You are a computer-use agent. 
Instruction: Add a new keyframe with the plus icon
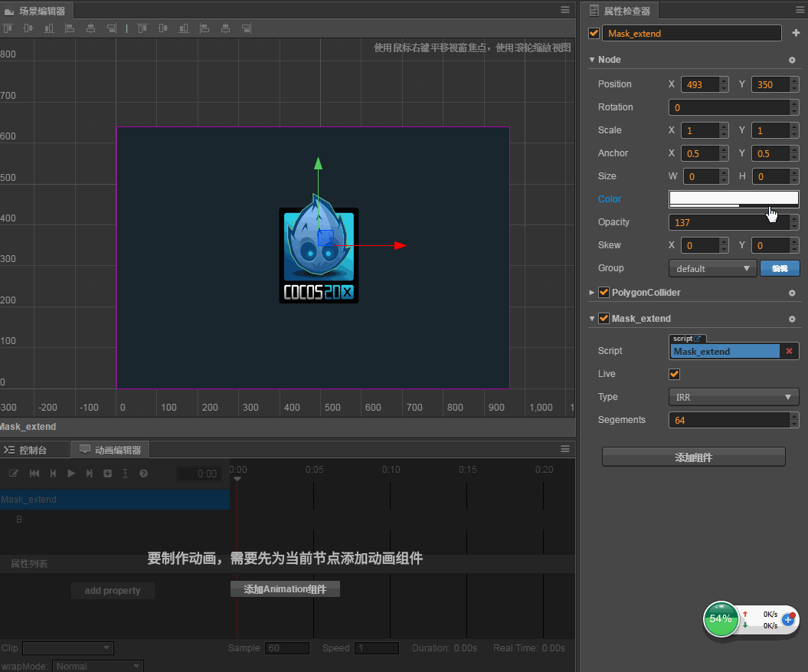click(x=107, y=474)
